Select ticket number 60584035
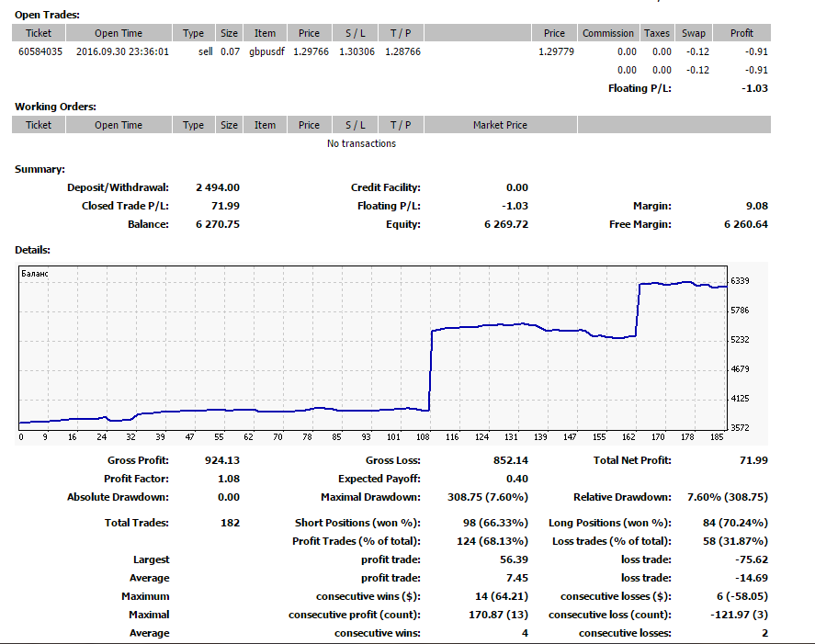Image resolution: width=815 pixels, height=644 pixels. pos(40,51)
